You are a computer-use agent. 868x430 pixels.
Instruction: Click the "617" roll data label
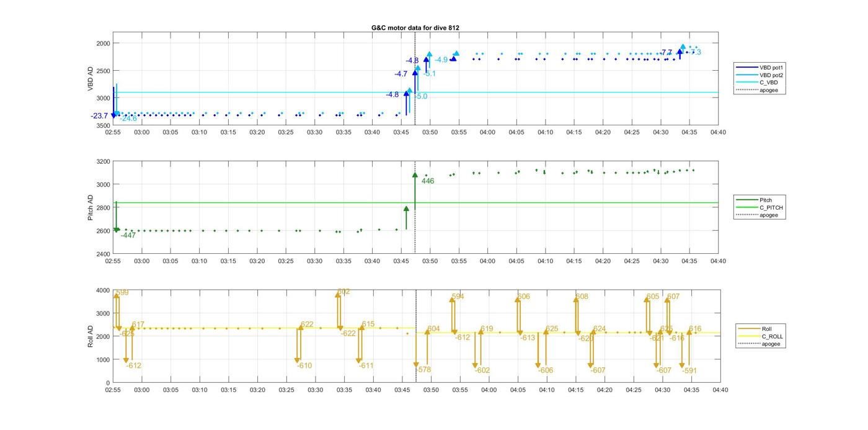point(138,325)
